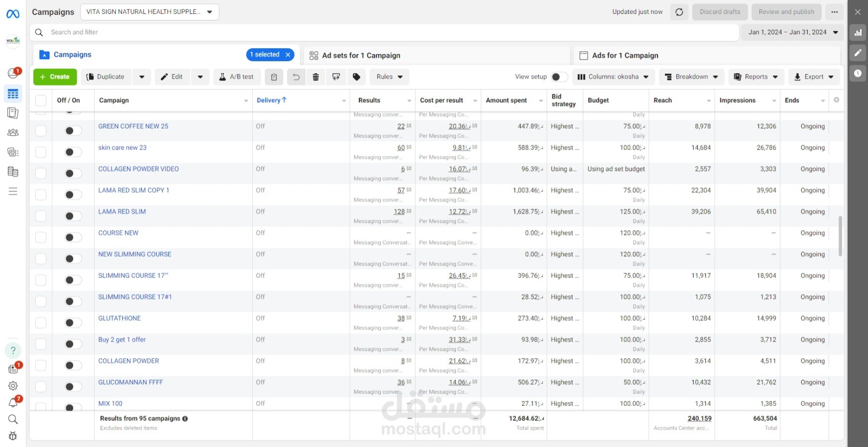Select checkbox for skin care new 23

pos(41,152)
